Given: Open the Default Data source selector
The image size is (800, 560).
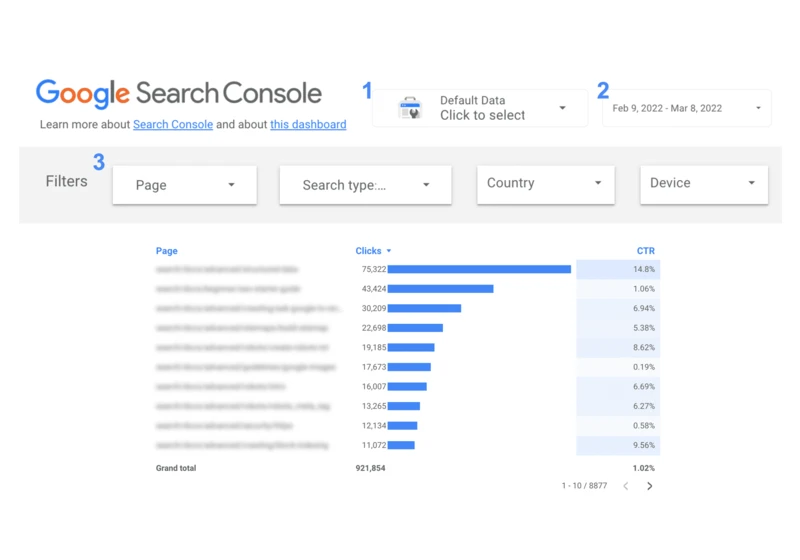Looking at the screenshot, I should point(480,108).
